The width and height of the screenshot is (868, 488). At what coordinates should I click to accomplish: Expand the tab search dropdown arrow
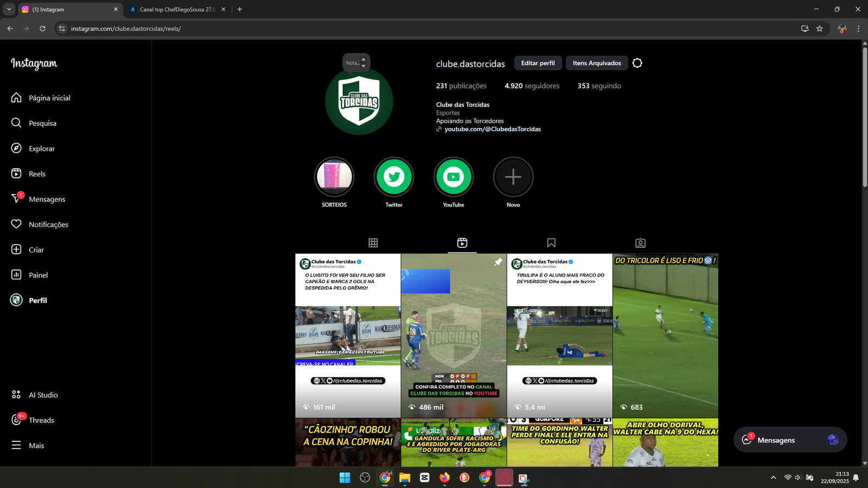9,9
